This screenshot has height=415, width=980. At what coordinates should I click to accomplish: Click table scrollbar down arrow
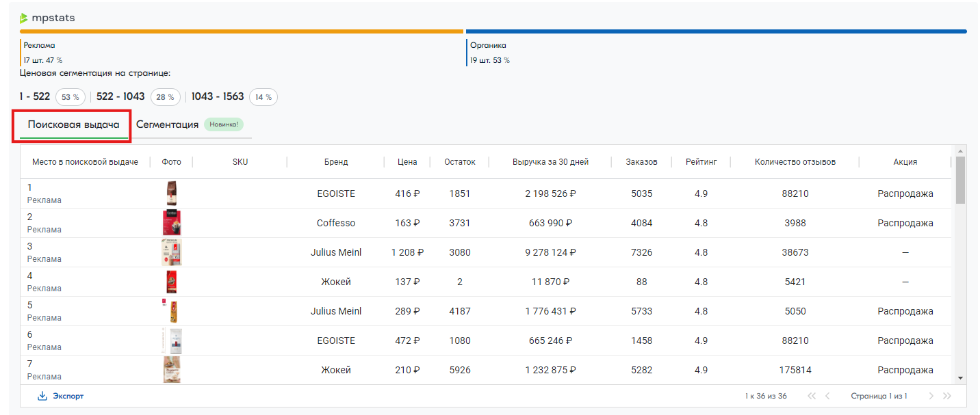point(960,377)
